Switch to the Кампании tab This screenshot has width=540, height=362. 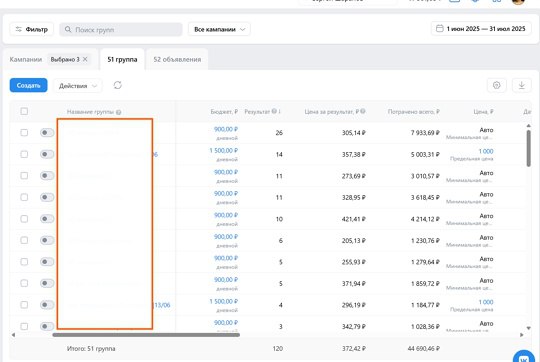point(26,60)
